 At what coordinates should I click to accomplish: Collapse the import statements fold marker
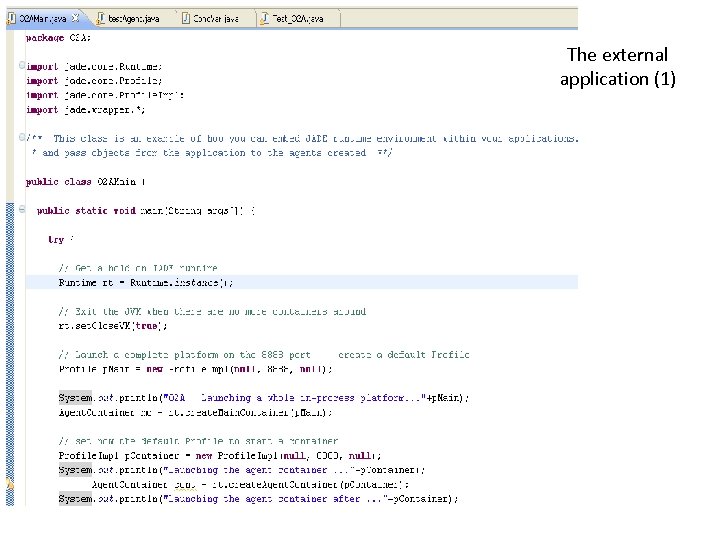(22, 65)
